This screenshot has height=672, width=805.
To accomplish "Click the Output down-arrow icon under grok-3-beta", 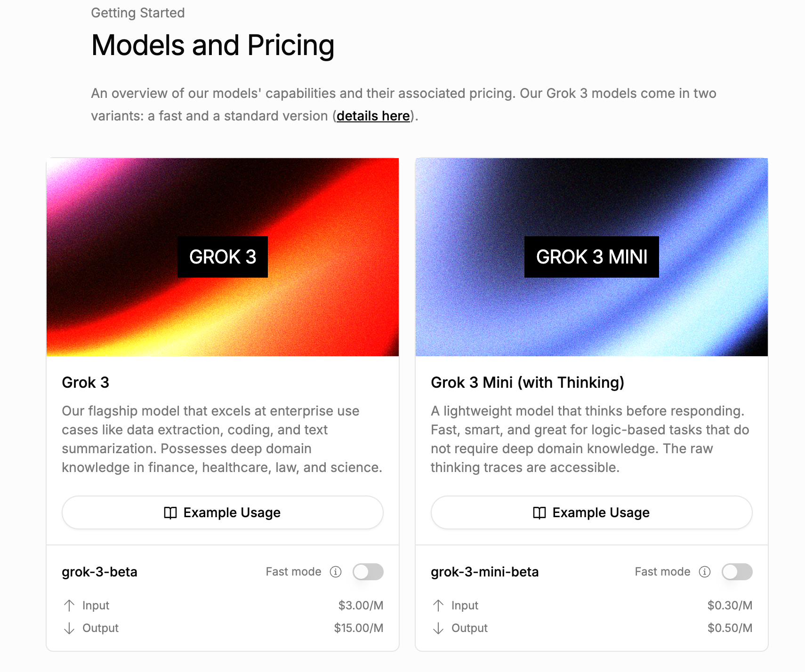I will click(69, 628).
